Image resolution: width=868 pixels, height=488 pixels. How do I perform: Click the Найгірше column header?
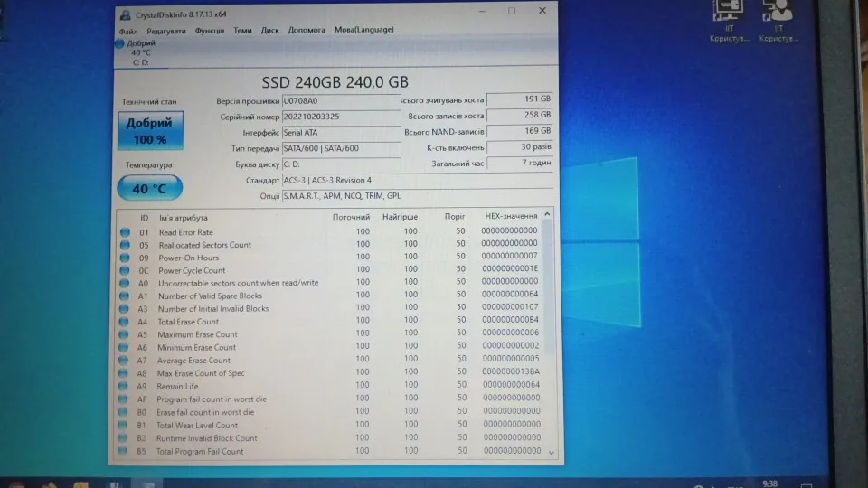coord(400,217)
